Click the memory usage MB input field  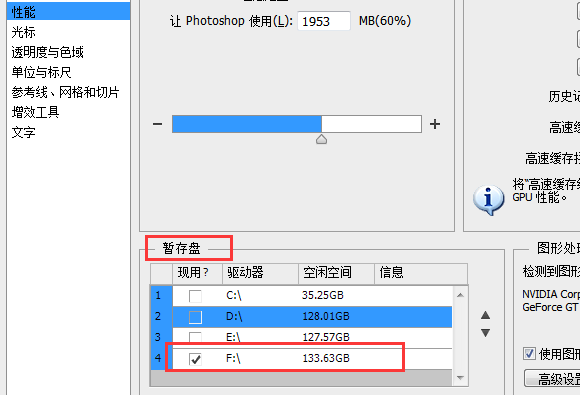pyautogui.click(x=324, y=21)
